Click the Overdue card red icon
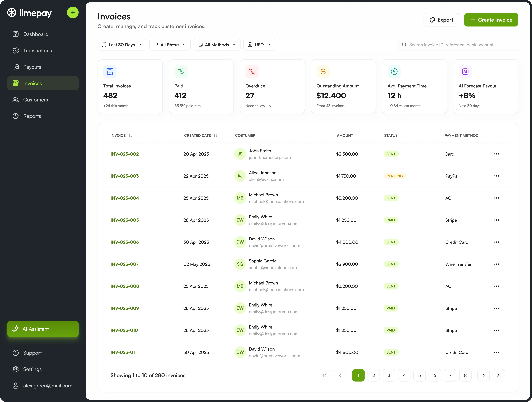The width and height of the screenshot is (532, 402). [252, 71]
